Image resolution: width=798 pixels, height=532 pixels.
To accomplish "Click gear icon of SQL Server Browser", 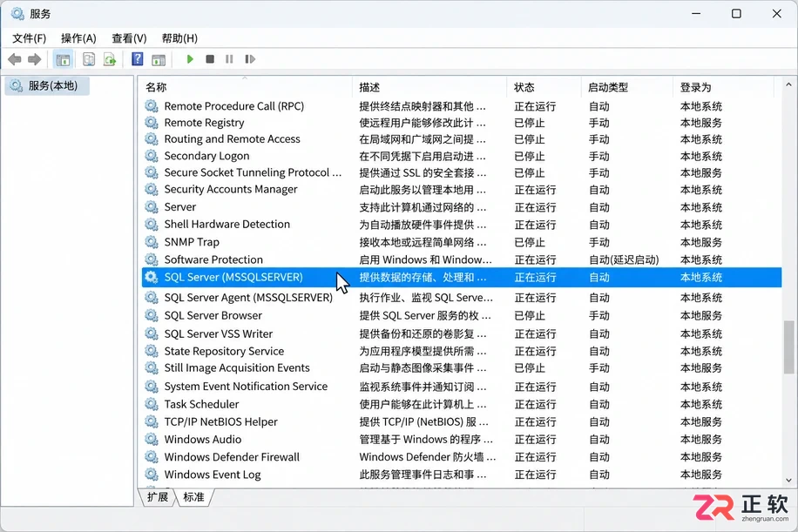I will pyautogui.click(x=152, y=315).
